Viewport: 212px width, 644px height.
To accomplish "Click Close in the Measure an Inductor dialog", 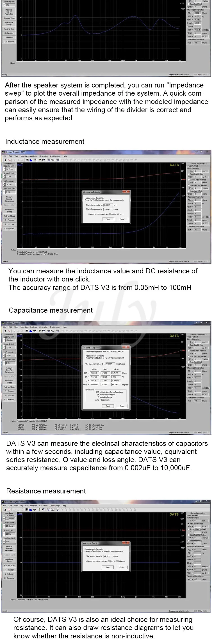I will coord(122,219).
